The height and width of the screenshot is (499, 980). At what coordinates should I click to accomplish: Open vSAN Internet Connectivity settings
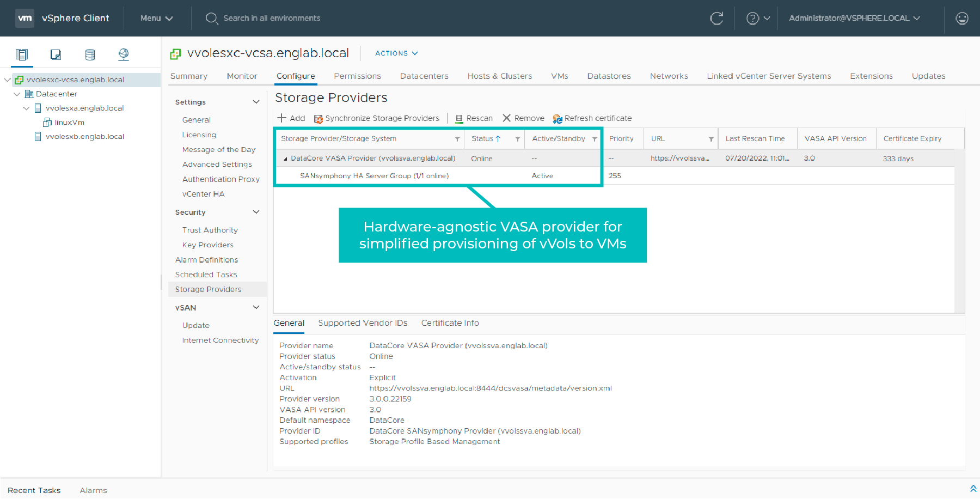tap(220, 340)
